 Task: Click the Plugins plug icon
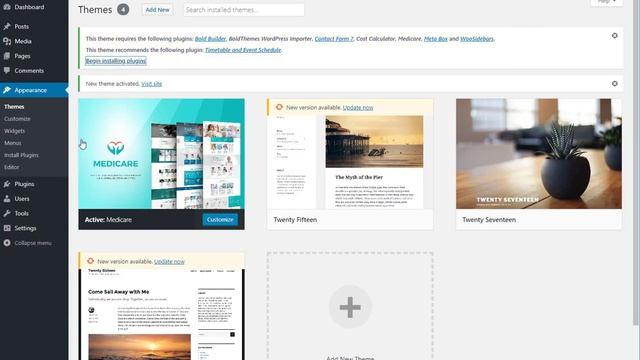tap(7, 184)
